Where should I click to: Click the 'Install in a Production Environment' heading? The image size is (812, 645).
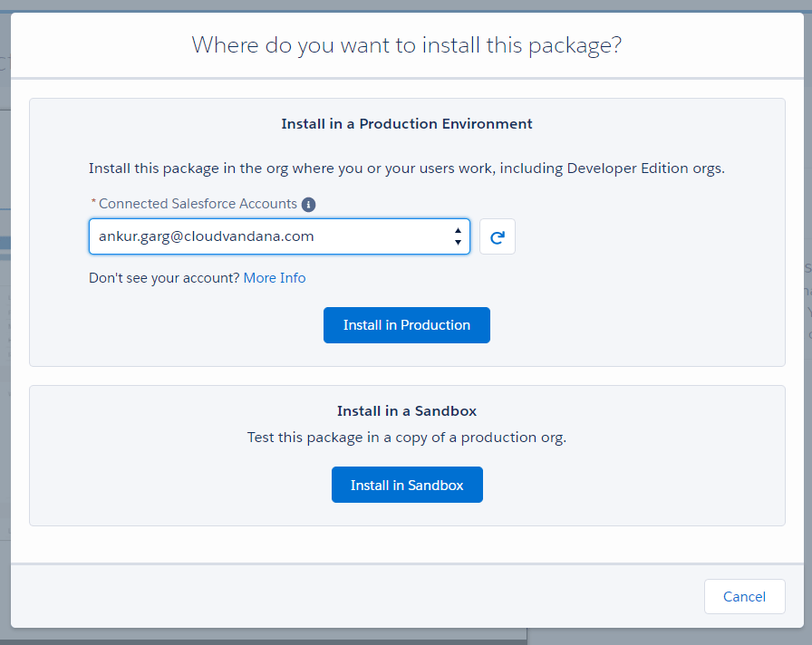coord(407,124)
